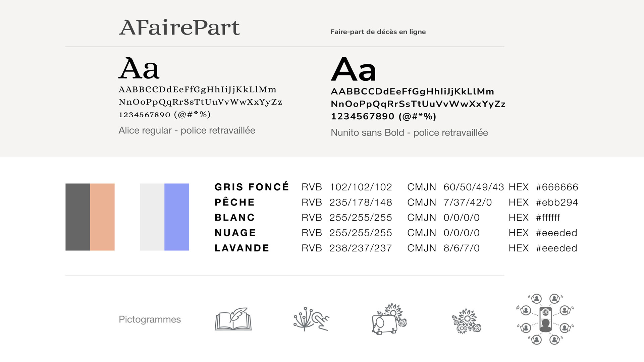The height and width of the screenshot is (362, 644).
Task: Click the 'Pictogrammes' label
Action: 150,319
